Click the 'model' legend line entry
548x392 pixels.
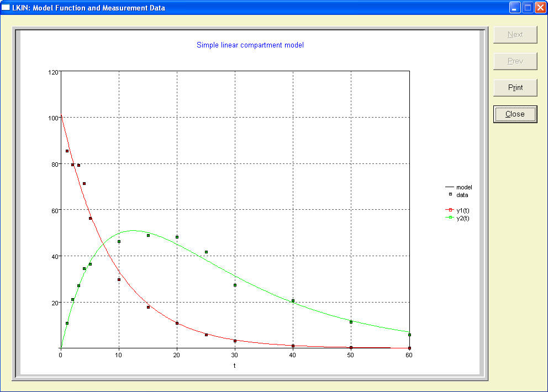pyautogui.click(x=450, y=187)
